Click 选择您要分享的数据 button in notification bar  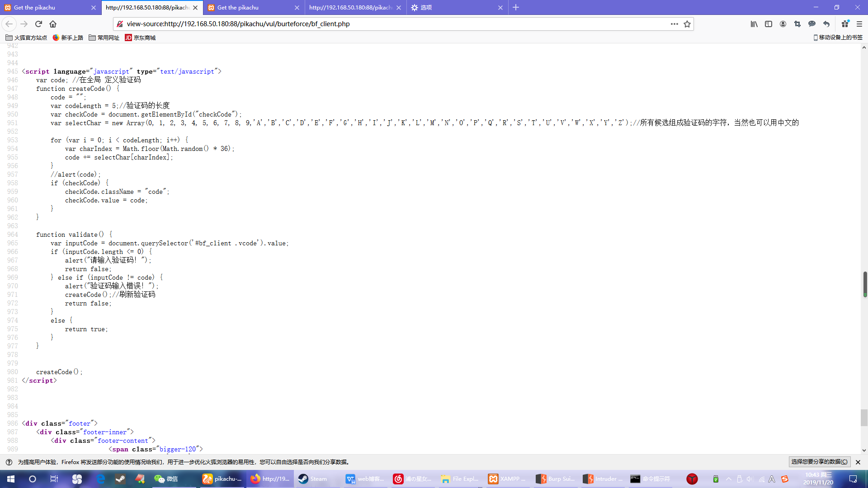click(819, 462)
